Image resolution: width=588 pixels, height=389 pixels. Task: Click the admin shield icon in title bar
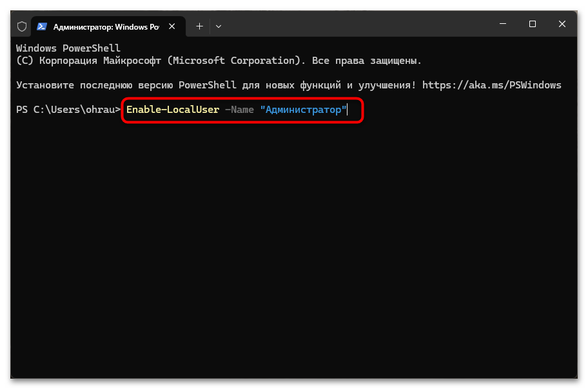click(x=22, y=26)
